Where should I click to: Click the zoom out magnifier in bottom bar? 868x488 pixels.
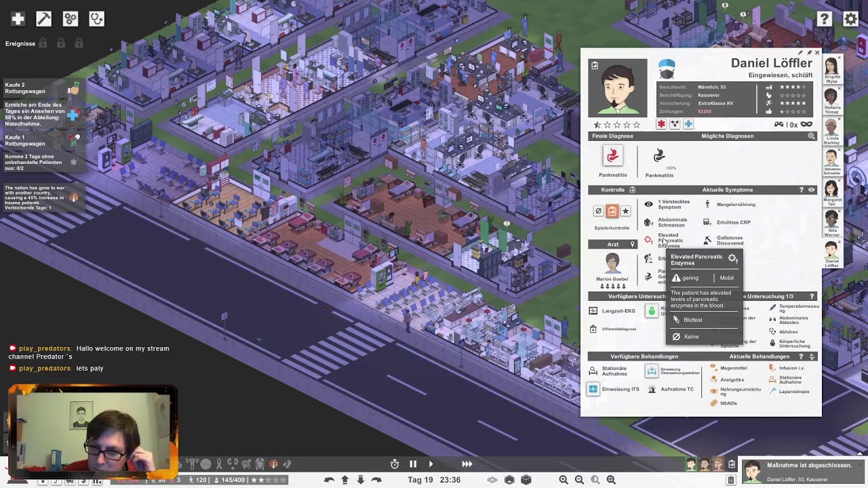pos(579,480)
